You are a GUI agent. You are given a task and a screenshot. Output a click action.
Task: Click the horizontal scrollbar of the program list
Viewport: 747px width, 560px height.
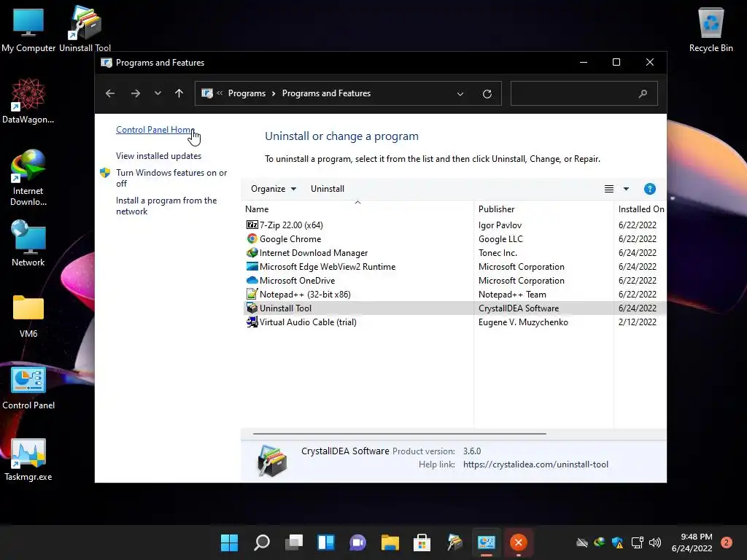click(x=399, y=434)
